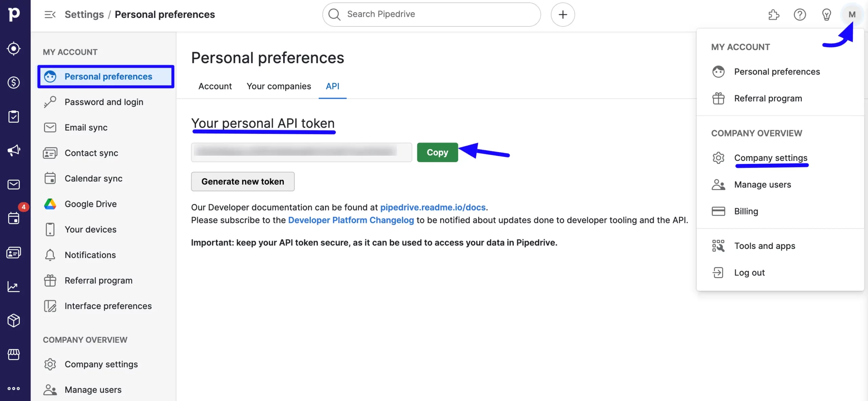Expand the more options ellipsis
868x401 pixels.
(14, 388)
